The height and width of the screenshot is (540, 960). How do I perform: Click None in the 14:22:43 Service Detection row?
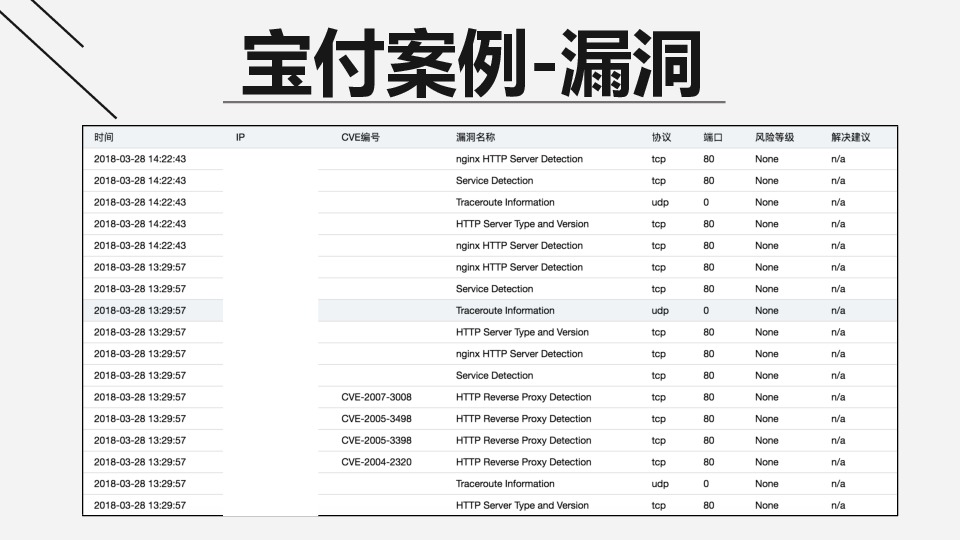[767, 181]
